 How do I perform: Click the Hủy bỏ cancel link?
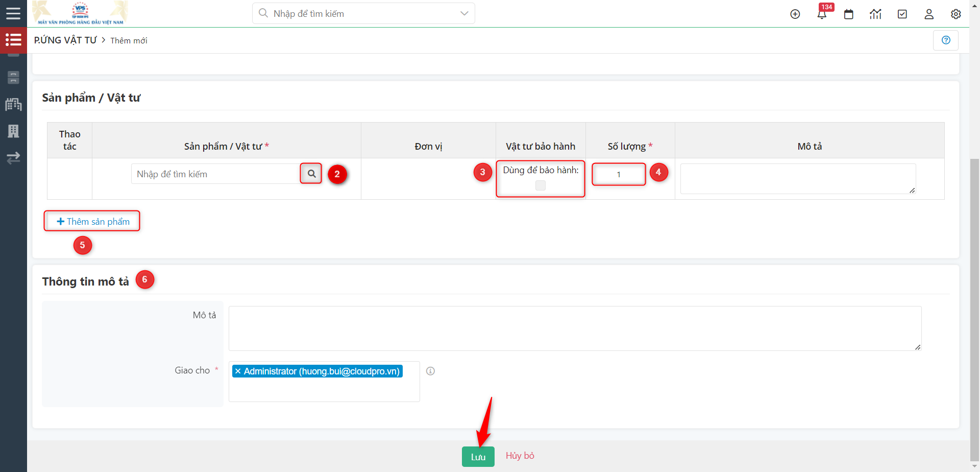520,456
